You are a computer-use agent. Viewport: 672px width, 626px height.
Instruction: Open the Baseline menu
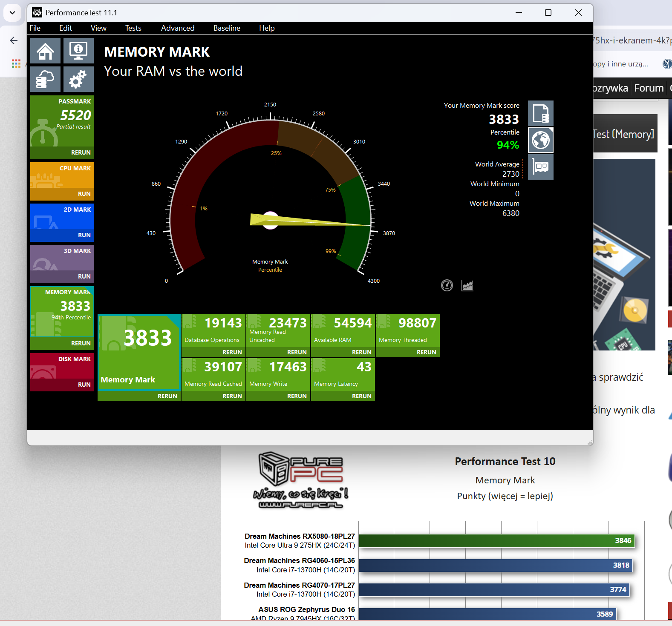pyautogui.click(x=227, y=28)
